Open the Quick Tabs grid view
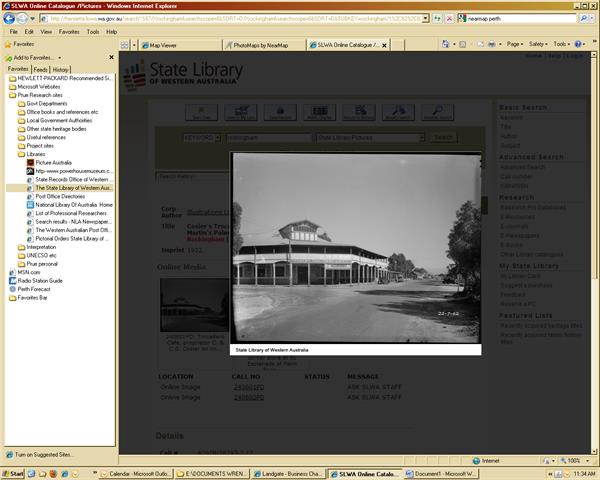The width and height of the screenshot is (600, 480). [124, 45]
